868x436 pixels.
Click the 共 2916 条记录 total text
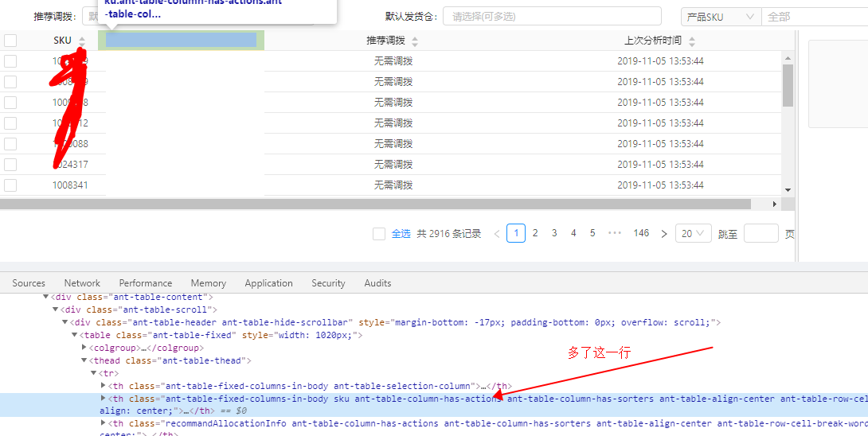(449, 233)
